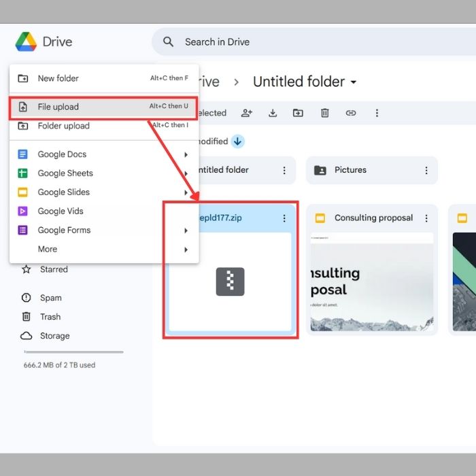Choose Folder upload menu entry
The height and width of the screenshot is (476, 476).
104,126
